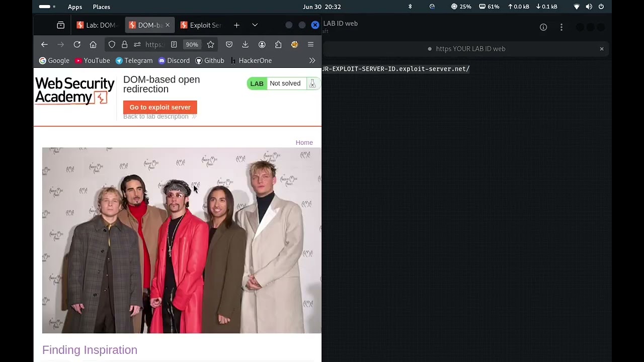Open the Github bookmark
The height and width of the screenshot is (362, 644).
pos(210,60)
